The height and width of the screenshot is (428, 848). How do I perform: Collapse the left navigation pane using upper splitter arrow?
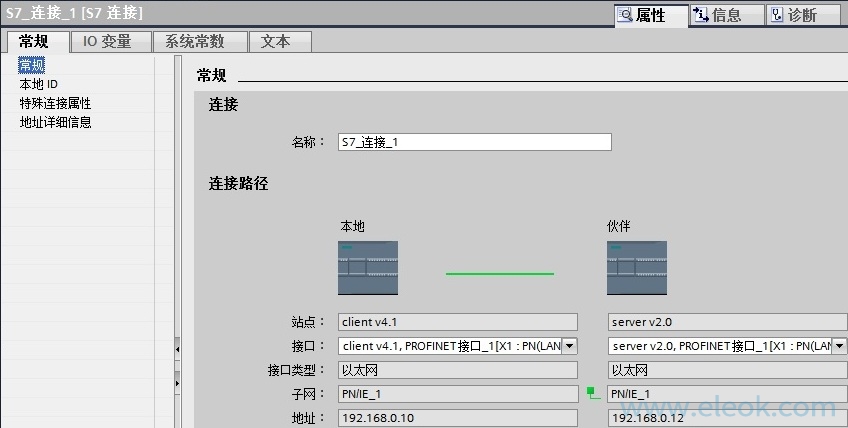178,349
